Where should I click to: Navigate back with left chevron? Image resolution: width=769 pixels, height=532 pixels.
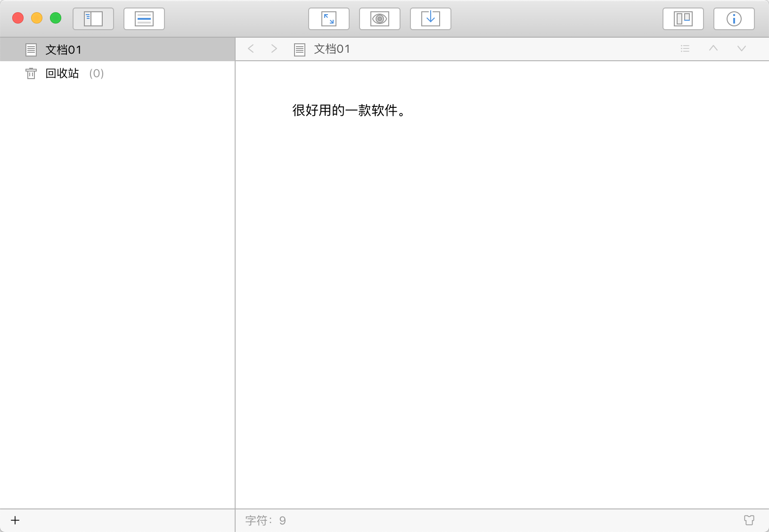251,48
